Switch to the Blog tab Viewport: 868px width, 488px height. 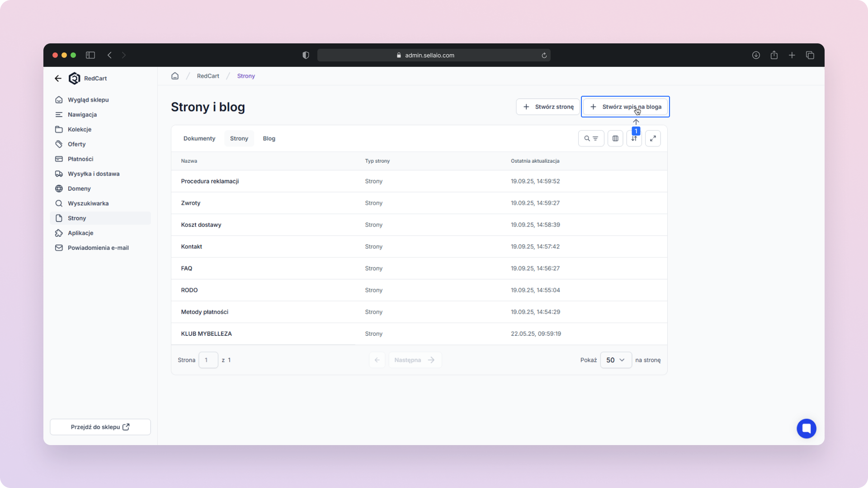(x=269, y=138)
